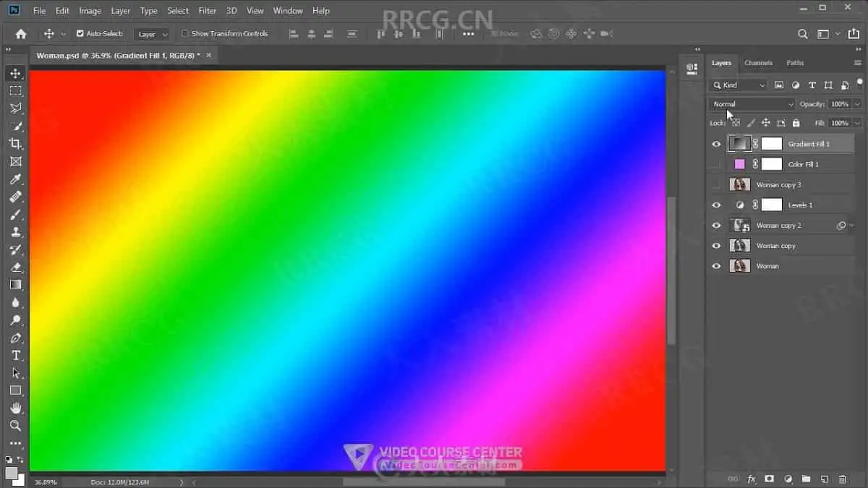Select the Frame tool
This screenshot has width=868, height=488.
(16, 161)
